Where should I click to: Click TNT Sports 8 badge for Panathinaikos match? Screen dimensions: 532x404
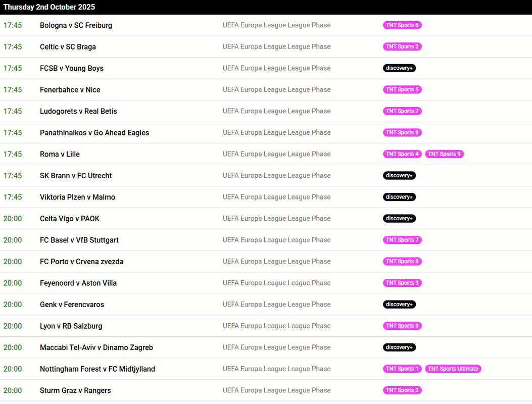tap(402, 133)
